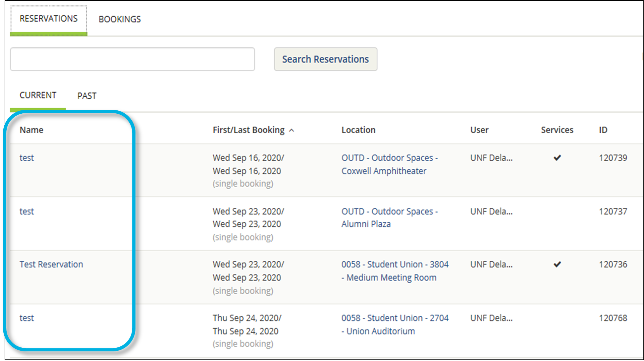Click UNF Dela... user in row 120739

[491, 158]
